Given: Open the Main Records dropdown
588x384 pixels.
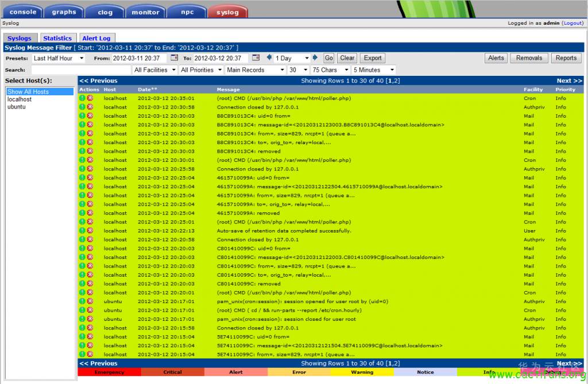Looking at the screenshot, I should click(255, 70).
